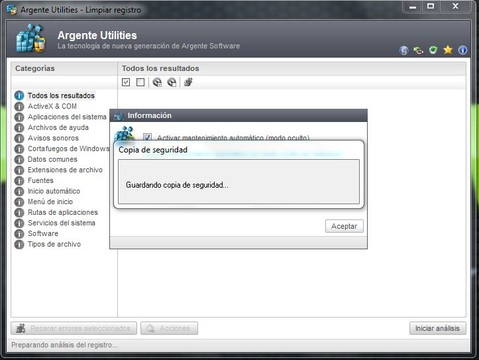Image resolution: width=479 pixels, height=360 pixels.
Task: Click the second globe toolbar icon
Action: click(172, 82)
